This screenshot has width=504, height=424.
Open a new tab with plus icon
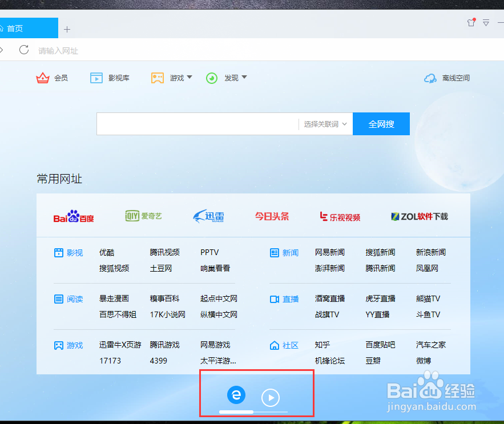[67, 30]
